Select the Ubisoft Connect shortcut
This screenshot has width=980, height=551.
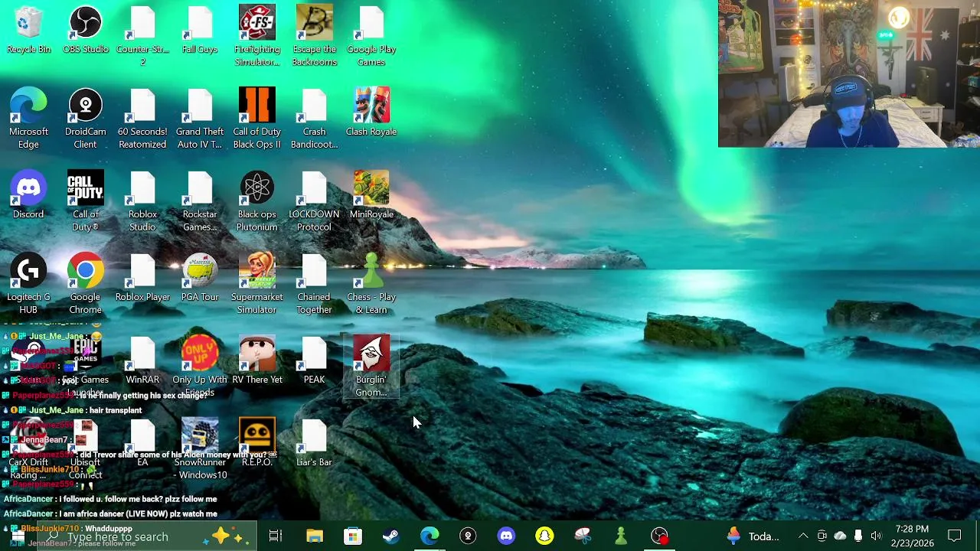86,449
